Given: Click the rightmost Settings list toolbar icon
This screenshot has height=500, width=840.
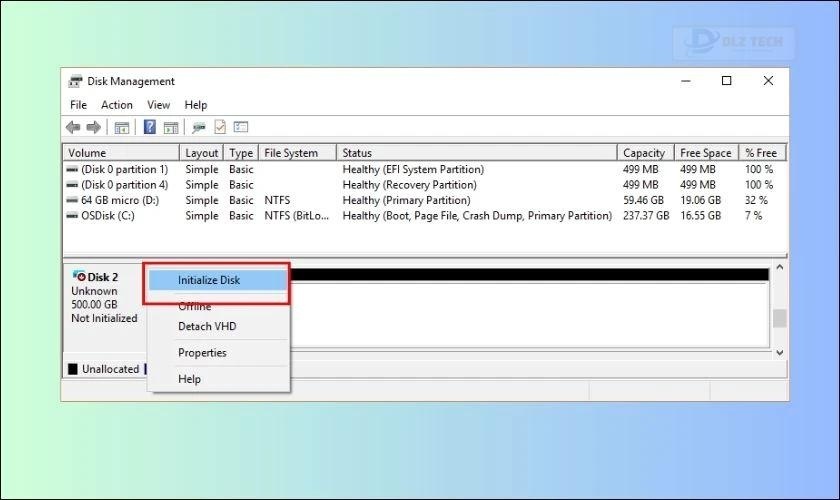Looking at the screenshot, I should click(241, 127).
